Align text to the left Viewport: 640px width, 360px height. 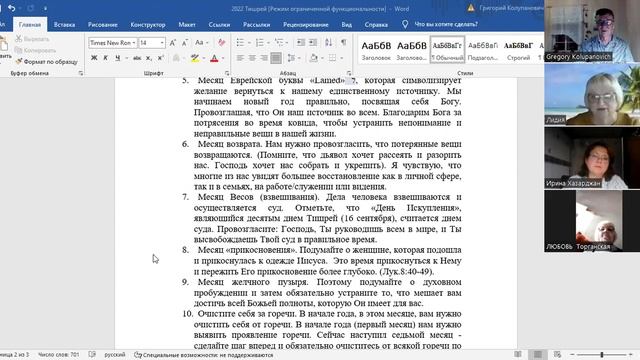(240, 58)
